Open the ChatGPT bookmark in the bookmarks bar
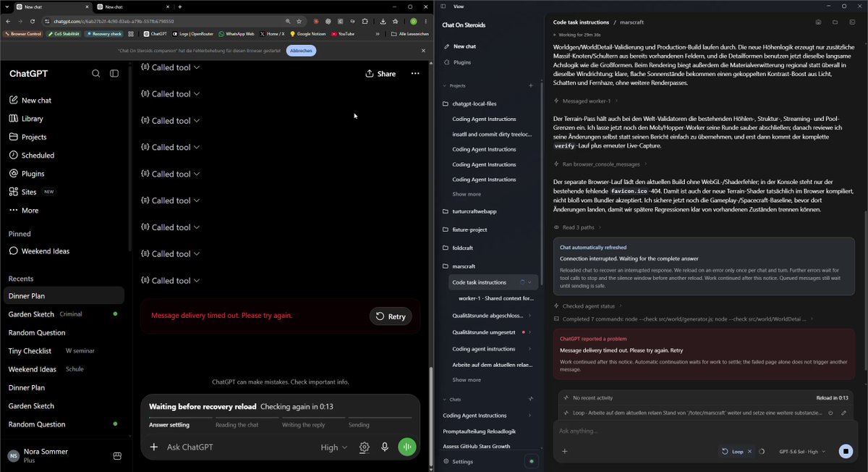The height and width of the screenshot is (472, 868). (x=155, y=33)
